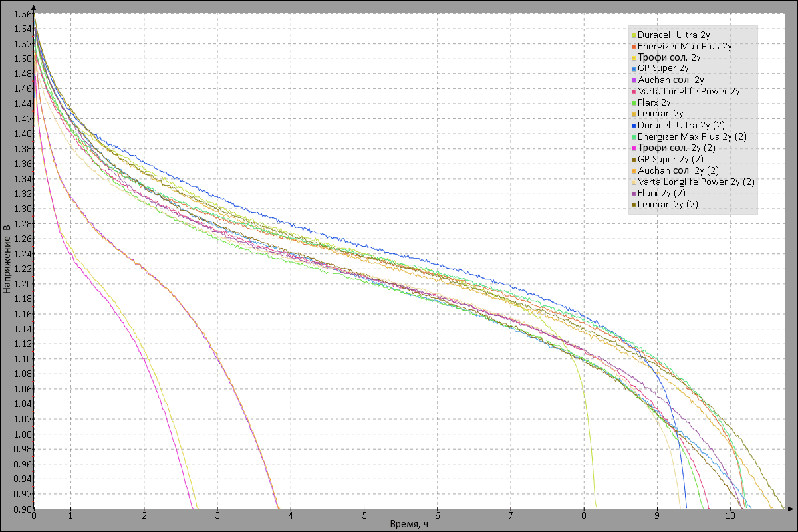Click the 1.26 tick label on the voltage axis
Screen dimensions: 798x532
22,239
